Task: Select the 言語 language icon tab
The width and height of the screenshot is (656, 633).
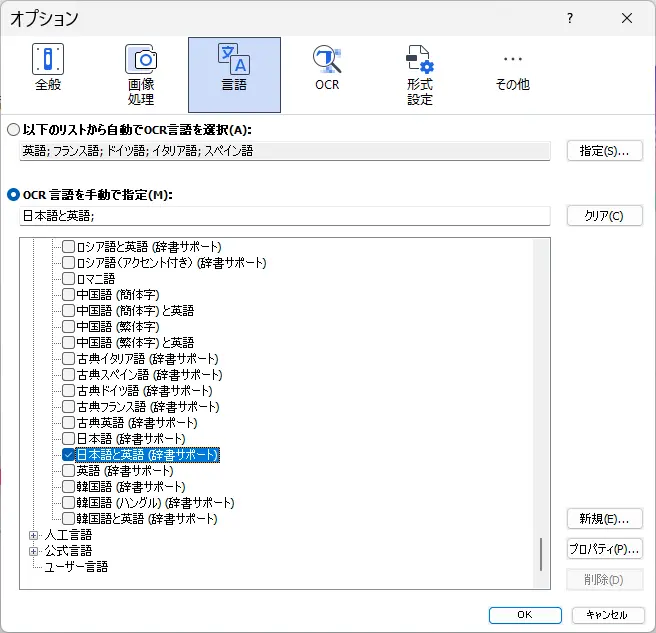Action: point(234,74)
